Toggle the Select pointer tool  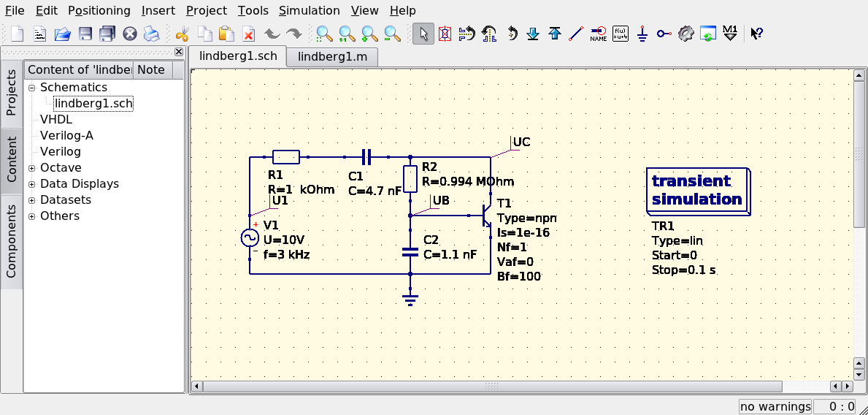tap(423, 34)
